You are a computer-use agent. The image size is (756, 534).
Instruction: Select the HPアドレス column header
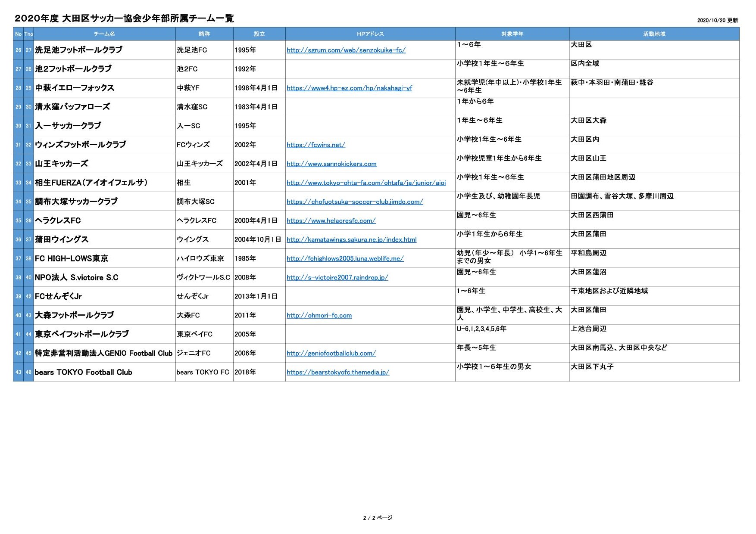coord(370,34)
